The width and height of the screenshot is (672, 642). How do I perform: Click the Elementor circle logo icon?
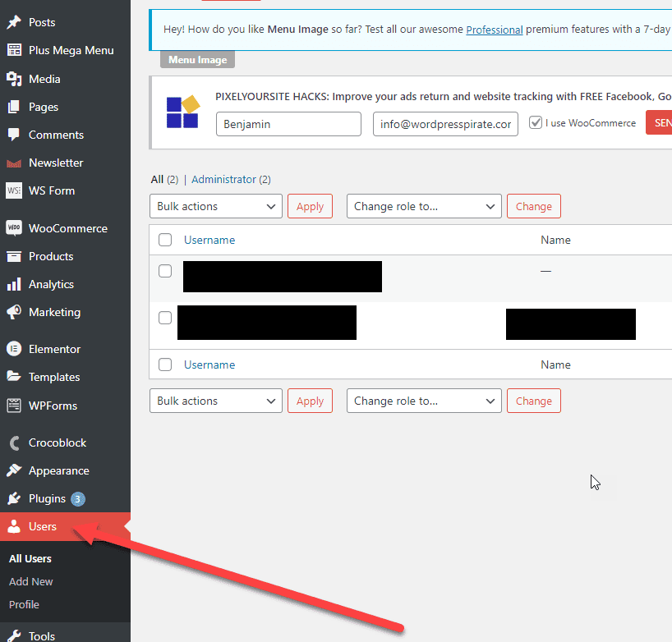[14, 349]
